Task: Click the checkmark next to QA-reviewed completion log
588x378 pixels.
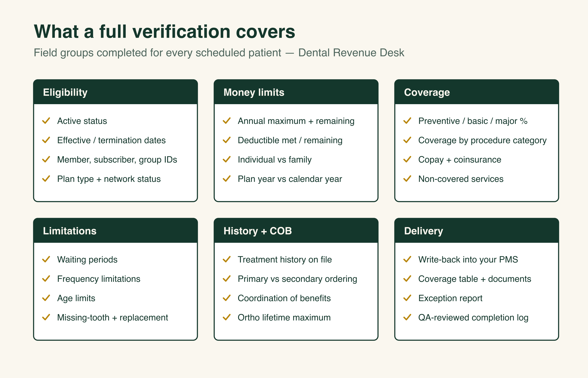Action: [x=407, y=317]
